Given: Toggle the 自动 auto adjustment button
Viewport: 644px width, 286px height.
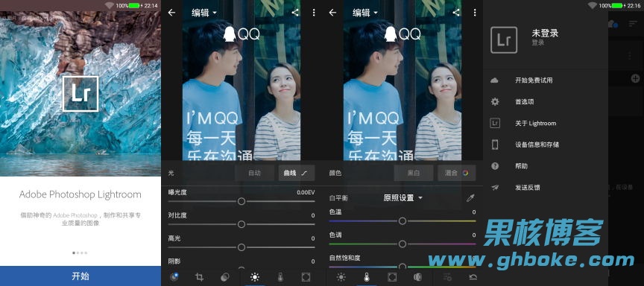Looking at the screenshot, I should click(255, 173).
